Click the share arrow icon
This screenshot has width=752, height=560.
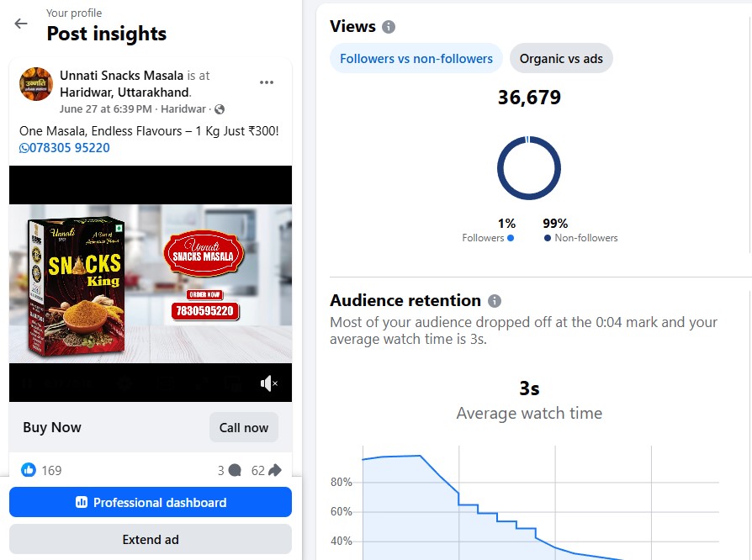[275, 470]
